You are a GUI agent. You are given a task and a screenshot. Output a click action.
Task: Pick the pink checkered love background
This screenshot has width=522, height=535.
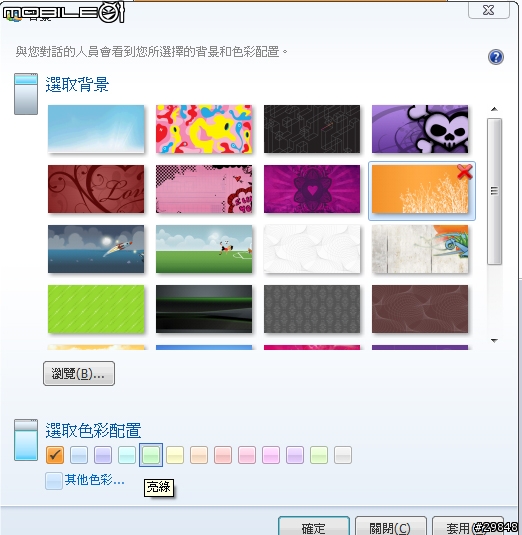pos(204,189)
